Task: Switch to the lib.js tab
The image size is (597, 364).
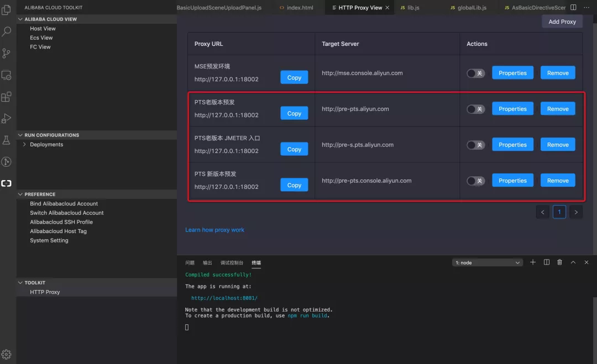Action: 410,8
